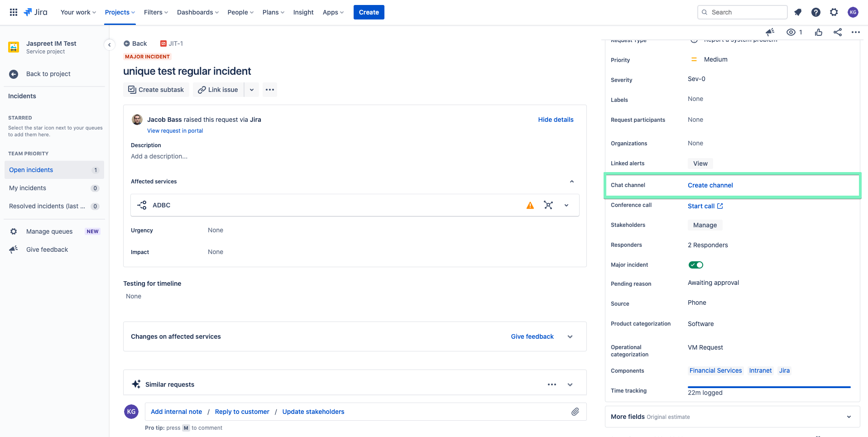This screenshot has height=437, width=868.
Task: Expand the ADBC service row dropdown
Action: (566, 205)
